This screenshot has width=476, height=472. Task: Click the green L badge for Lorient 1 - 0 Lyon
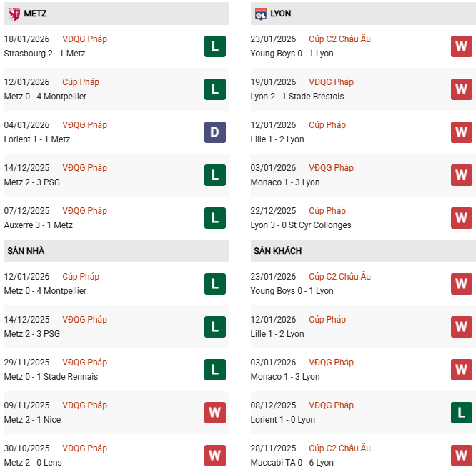(x=462, y=413)
